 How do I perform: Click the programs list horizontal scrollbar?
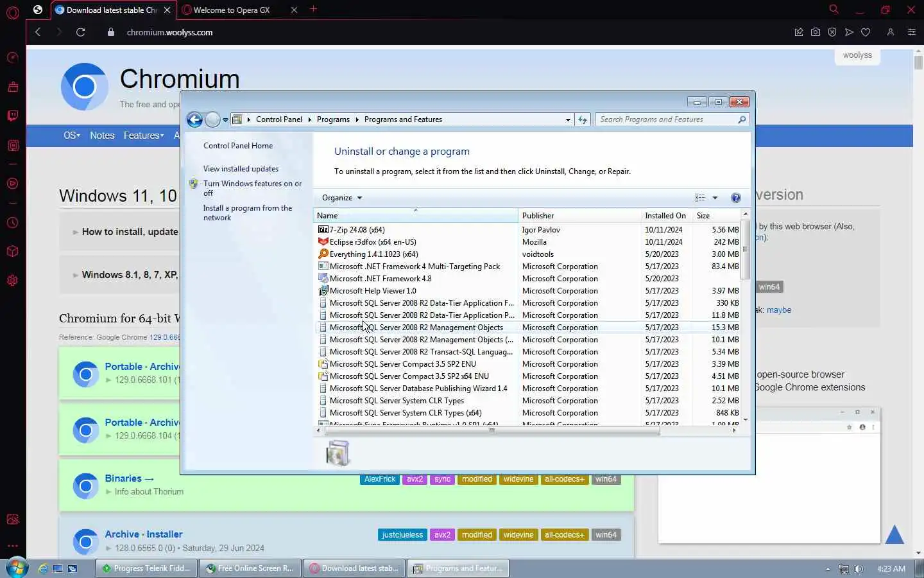click(492, 430)
